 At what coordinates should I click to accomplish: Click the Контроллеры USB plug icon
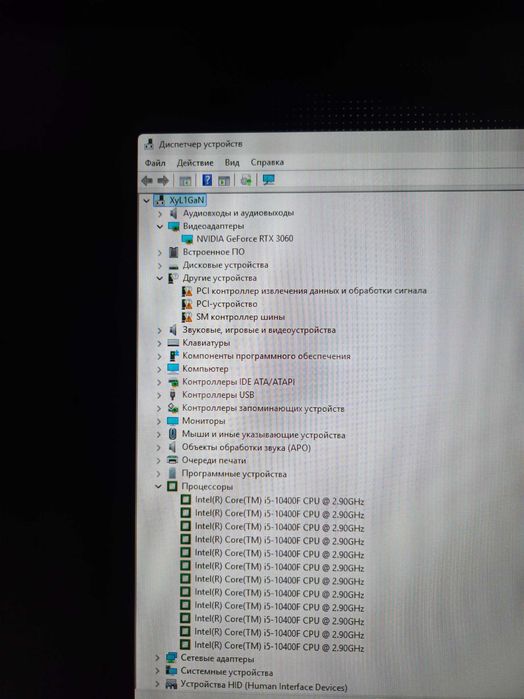(x=173, y=395)
